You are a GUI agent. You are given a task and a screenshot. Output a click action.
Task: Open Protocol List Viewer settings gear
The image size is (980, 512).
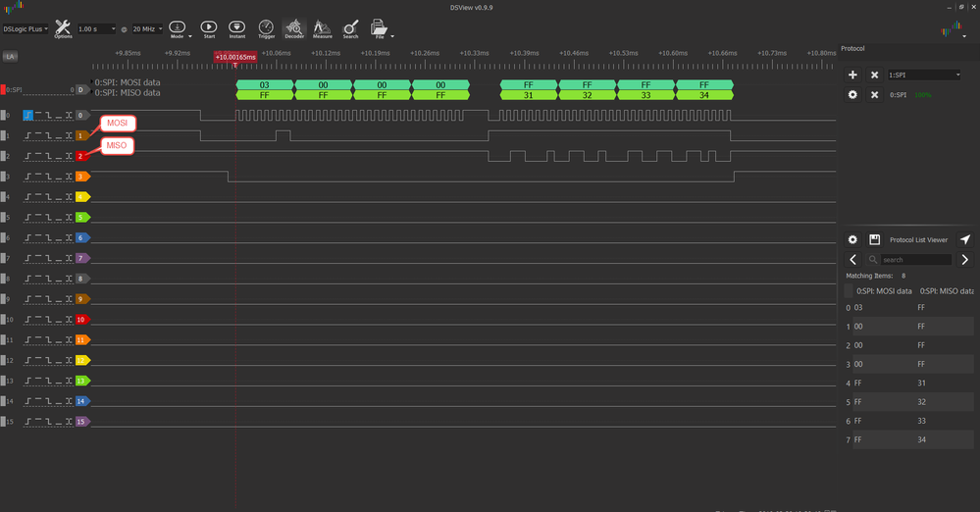(852, 239)
